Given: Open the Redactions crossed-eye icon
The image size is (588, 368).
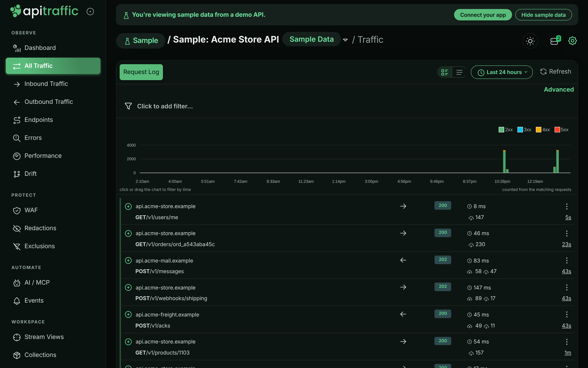Looking at the screenshot, I should [17, 229].
